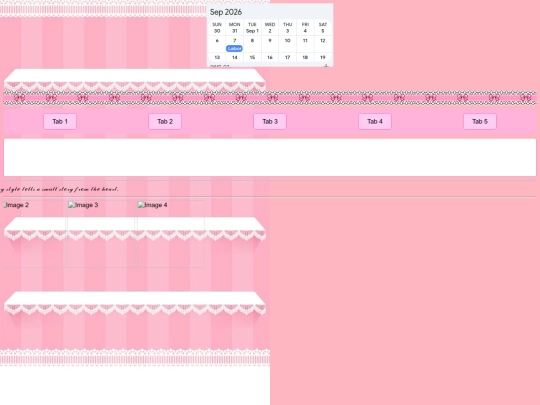
Task: Switch to Tab 1
Action: tap(60, 122)
